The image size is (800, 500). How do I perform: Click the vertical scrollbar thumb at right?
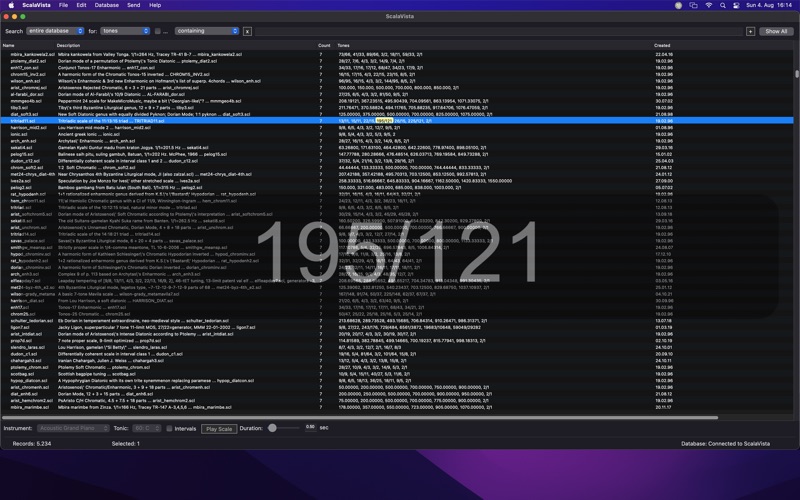[797, 74]
